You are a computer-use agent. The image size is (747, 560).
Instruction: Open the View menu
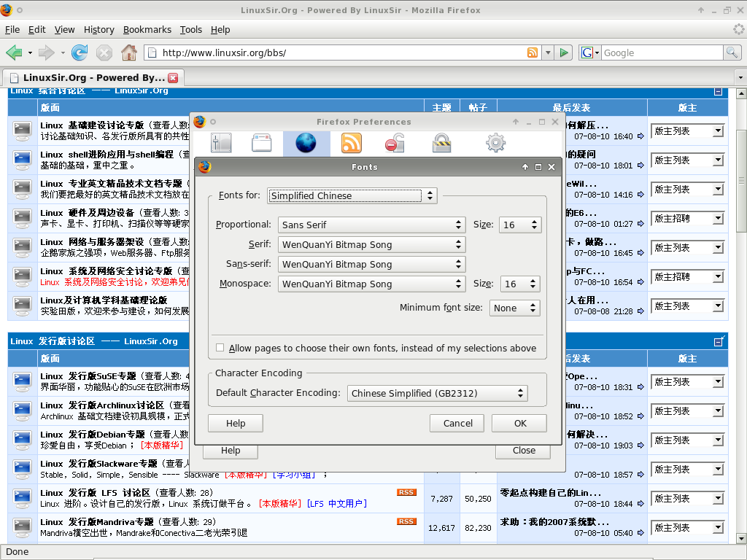[x=64, y=29]
